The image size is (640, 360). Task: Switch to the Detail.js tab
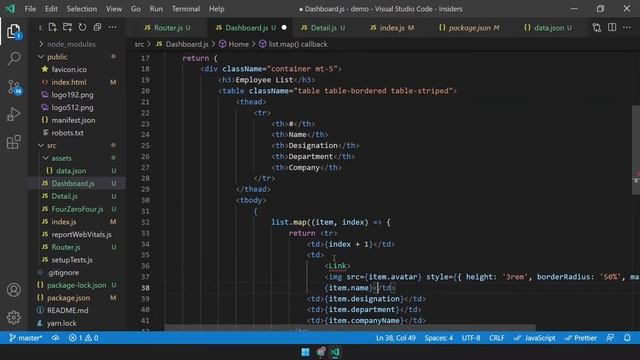click(323, 28)
